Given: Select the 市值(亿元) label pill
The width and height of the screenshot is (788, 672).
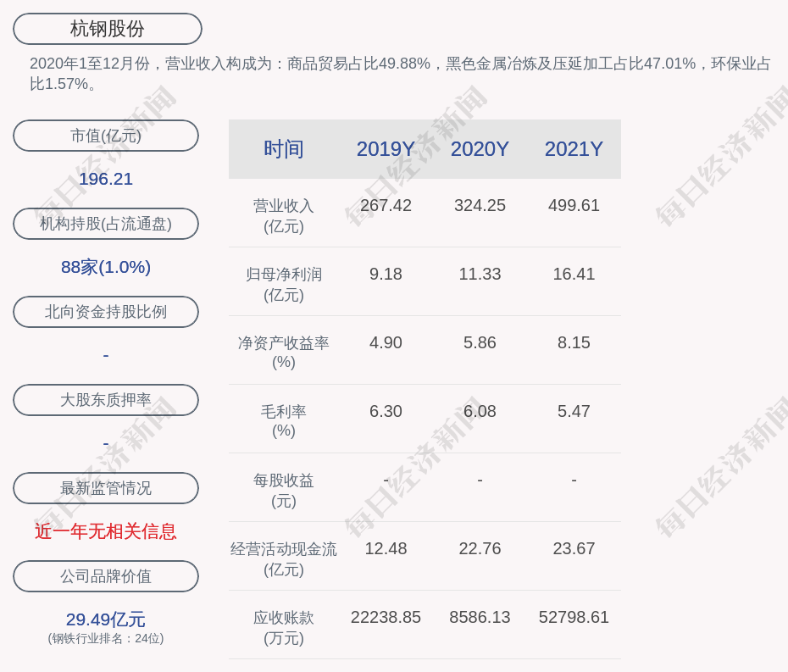Looking at the screenshot, I should click(x=106, y=136).
